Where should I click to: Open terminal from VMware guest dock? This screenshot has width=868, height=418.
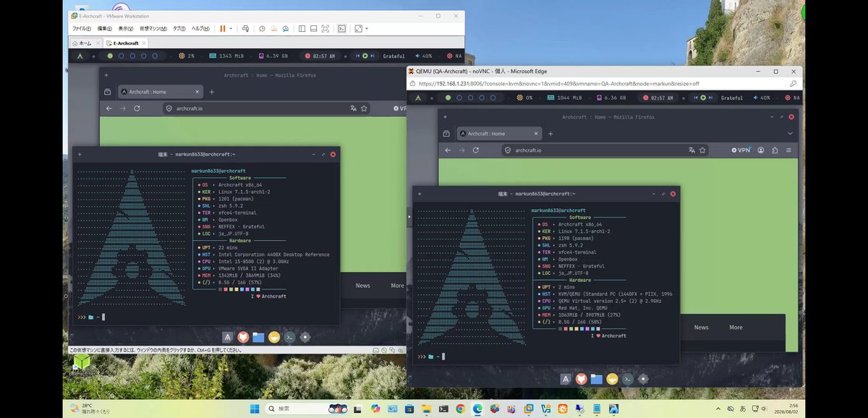tap(289, 337)
